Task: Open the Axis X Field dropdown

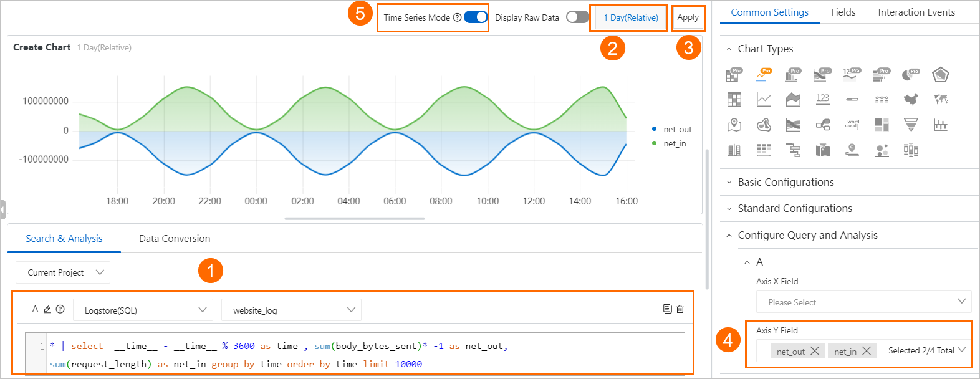Action: [x=864, y=302]
